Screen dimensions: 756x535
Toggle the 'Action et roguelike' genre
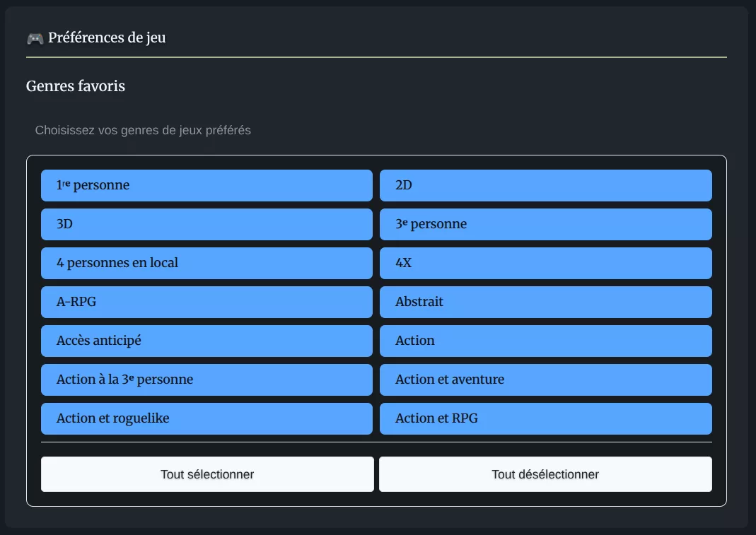pyautogui.click(x=207, y=418)
